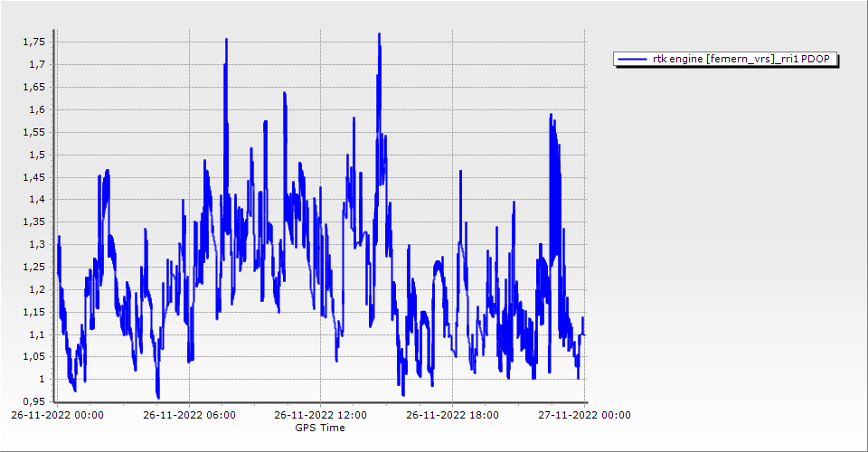Select the 1,6 tick label on the Y axis
This screenshot has height=452, width=868.
tap(39, 109)
